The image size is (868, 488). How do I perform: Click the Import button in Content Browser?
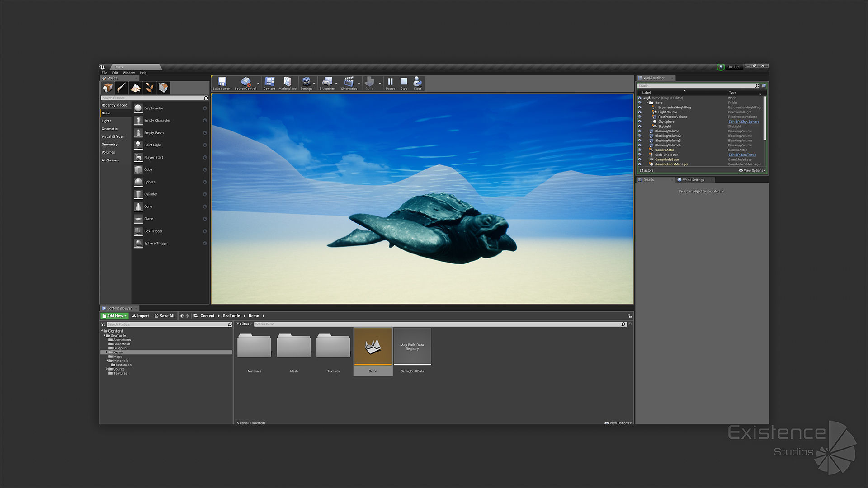click(x=141, y=316)
